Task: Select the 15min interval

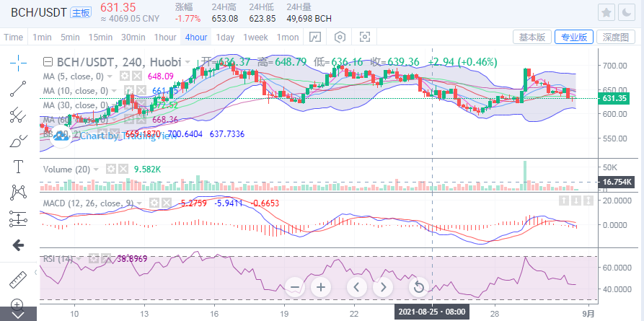Action: (100, 38)
